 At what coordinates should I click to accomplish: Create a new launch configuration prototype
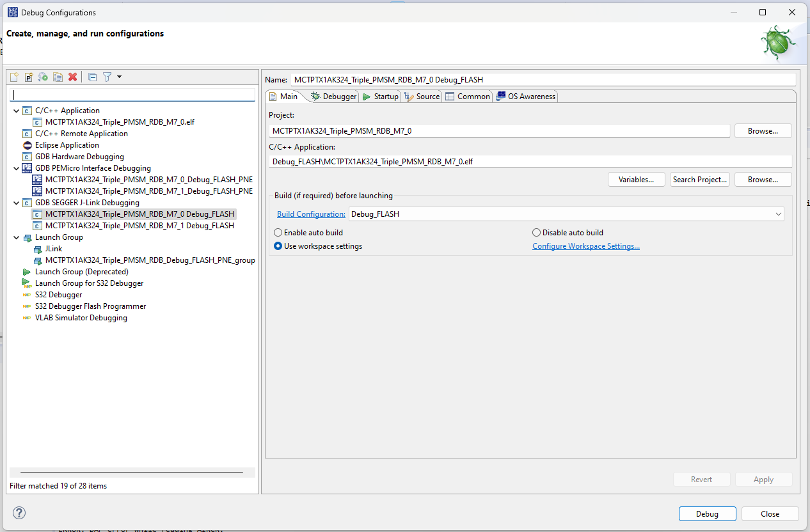click(29, 77)
